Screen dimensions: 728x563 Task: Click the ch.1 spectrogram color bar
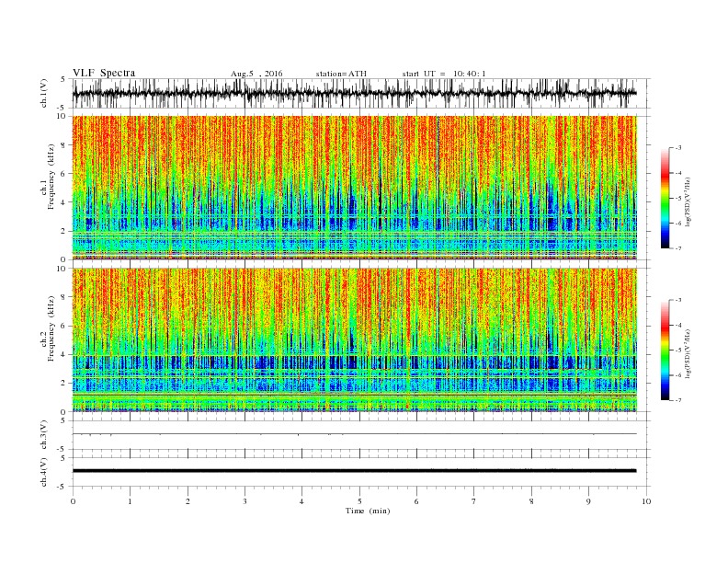tap(665, 199)
